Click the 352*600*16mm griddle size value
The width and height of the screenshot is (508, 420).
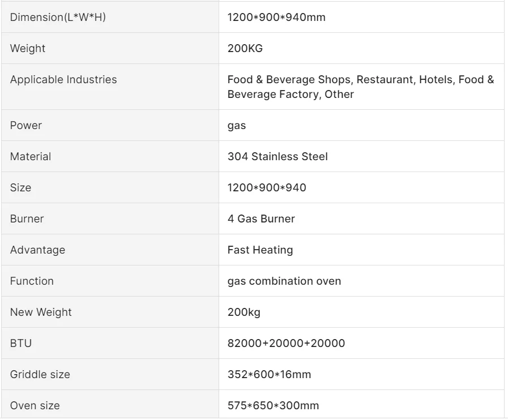pyautogui.click(x=269, y=374)
